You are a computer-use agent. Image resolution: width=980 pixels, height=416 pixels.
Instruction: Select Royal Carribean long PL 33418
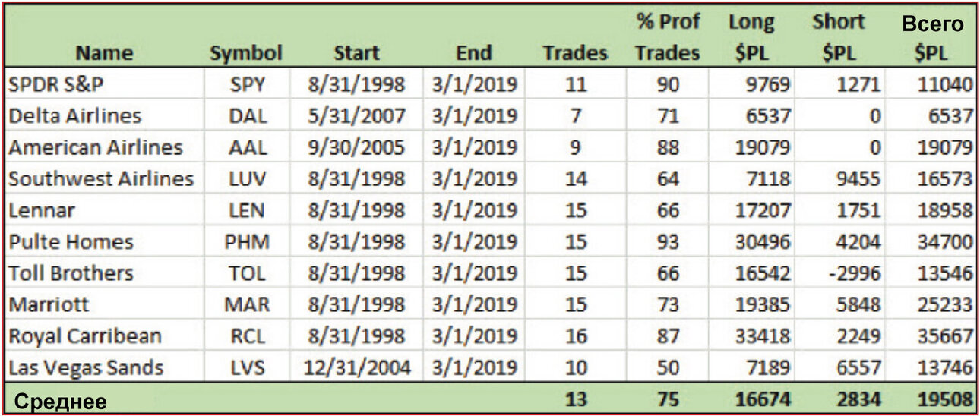(762, 336)
